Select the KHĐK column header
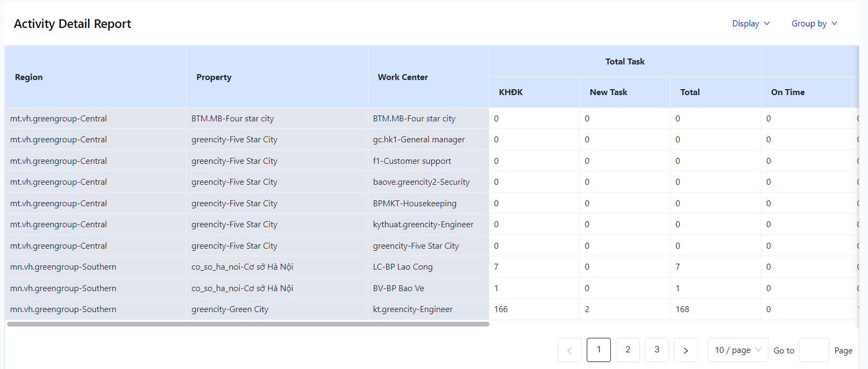This screenshot has height=369, width=868. point(510,92)
